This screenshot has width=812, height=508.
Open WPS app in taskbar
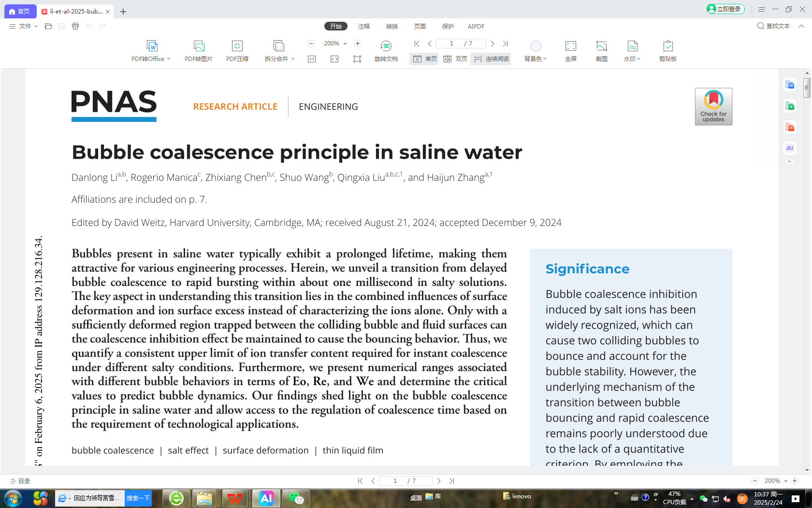coord(235,498)
